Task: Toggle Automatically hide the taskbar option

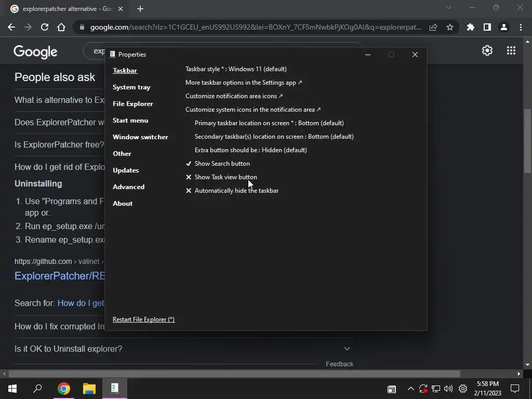Action: click(x=232, y=191)
